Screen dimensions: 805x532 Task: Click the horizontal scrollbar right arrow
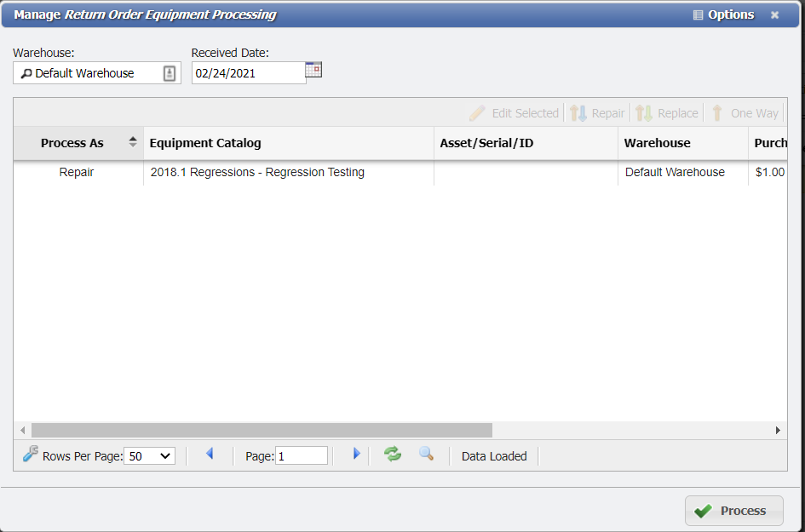pos(777,430)
